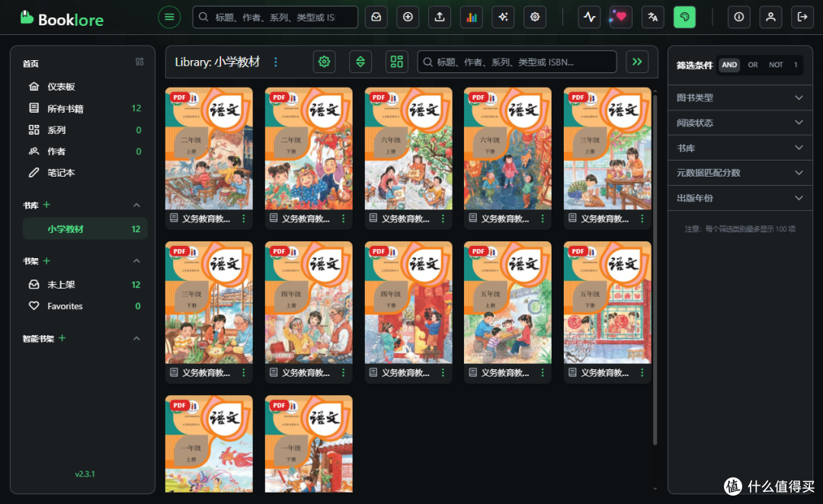Screen dimensions: 823x504
Task: Open menu for 二年级上册 book card
Action: click(244, 219)
